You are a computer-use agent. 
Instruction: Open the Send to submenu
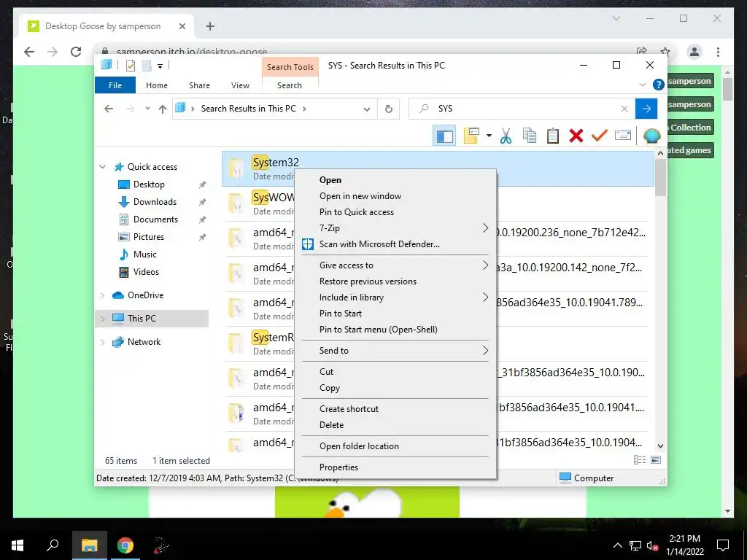coord(395,351)
